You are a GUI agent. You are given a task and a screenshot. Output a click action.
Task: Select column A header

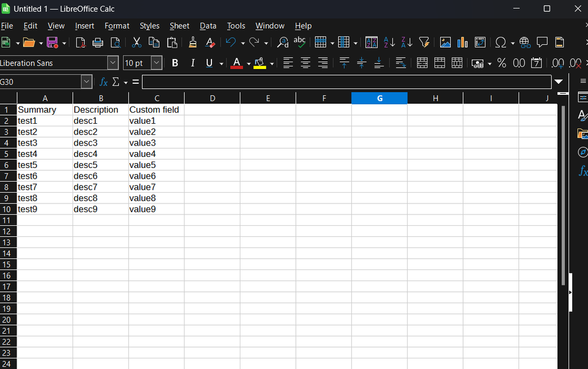click(x=45, y=98)
